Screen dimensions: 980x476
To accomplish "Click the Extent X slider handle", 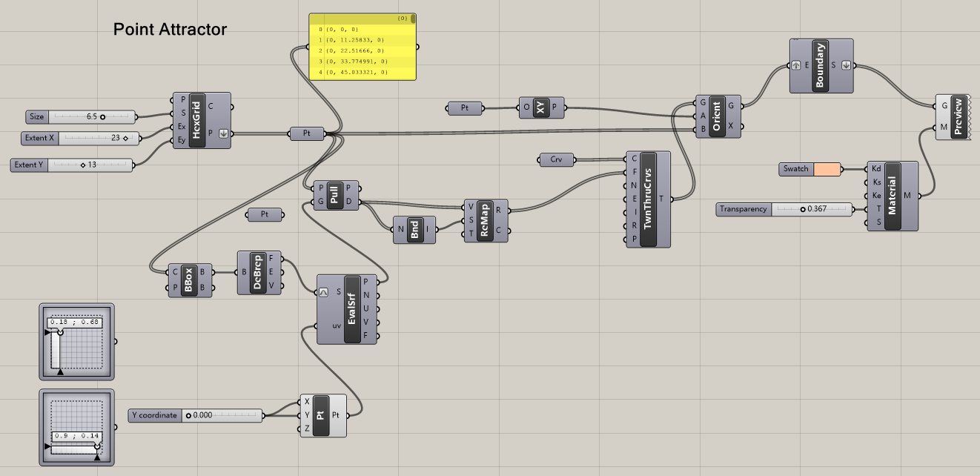I will pyautogui.click(x=125, y=138).
